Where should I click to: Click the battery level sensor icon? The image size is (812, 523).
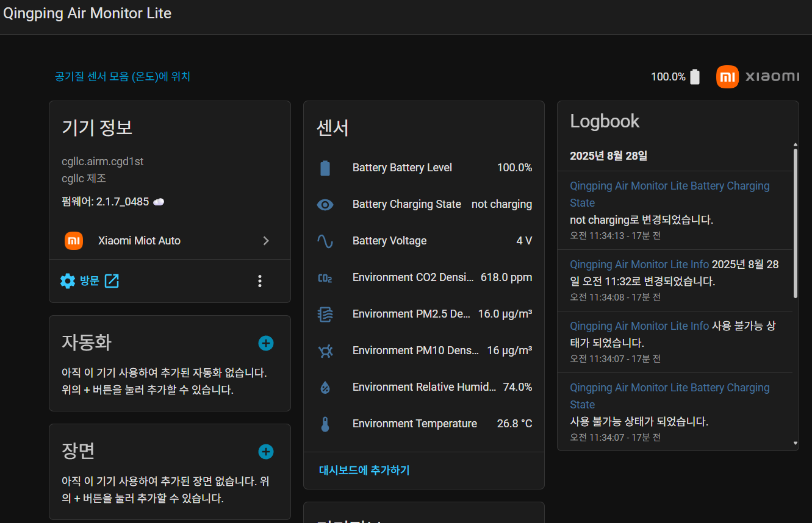[x=325, y=168]
